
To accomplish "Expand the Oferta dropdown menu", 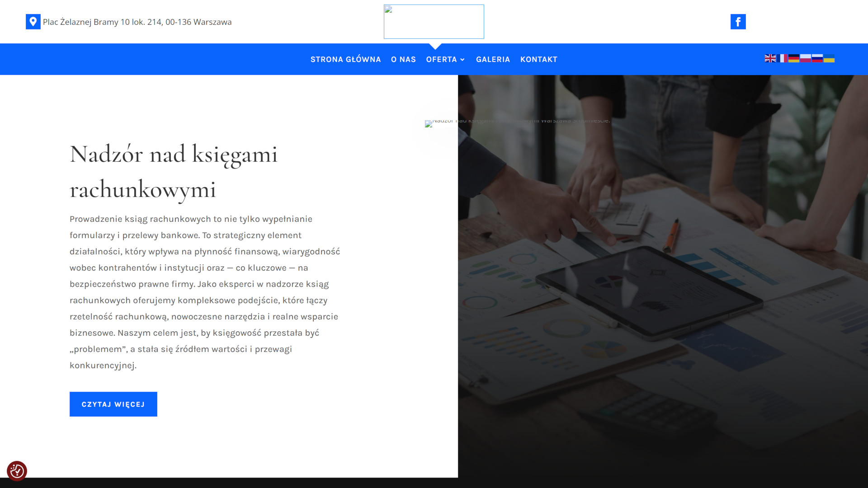I will pyautogui.click(x=445, y=59).
